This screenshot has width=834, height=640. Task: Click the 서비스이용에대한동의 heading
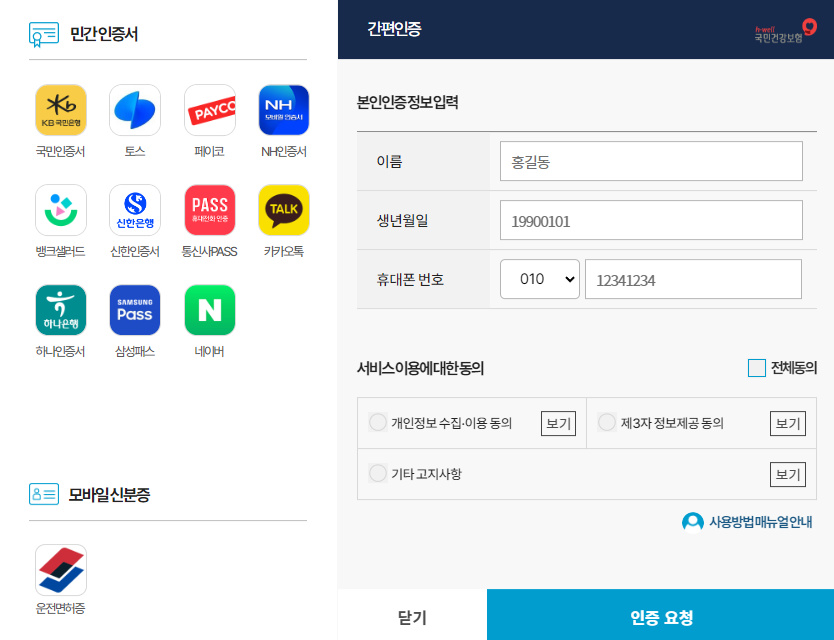[x=420, y=368]
